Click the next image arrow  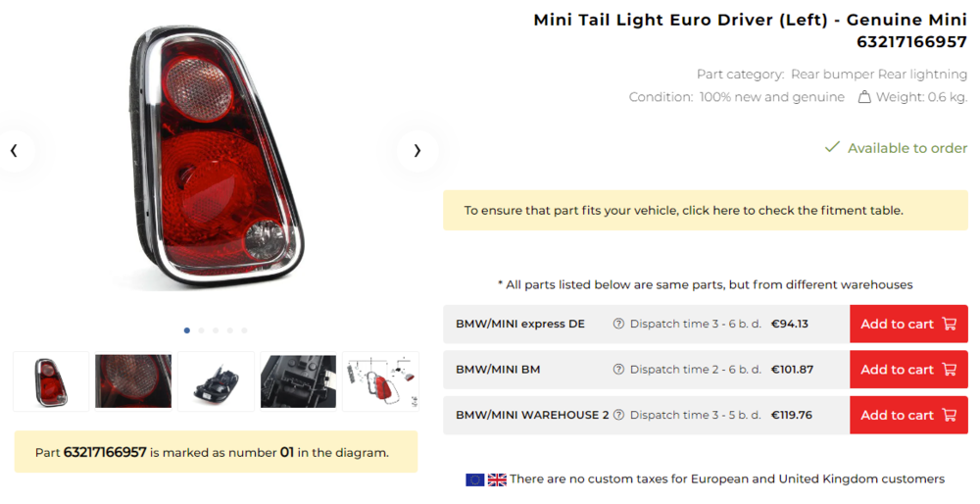tap(417, 151)
